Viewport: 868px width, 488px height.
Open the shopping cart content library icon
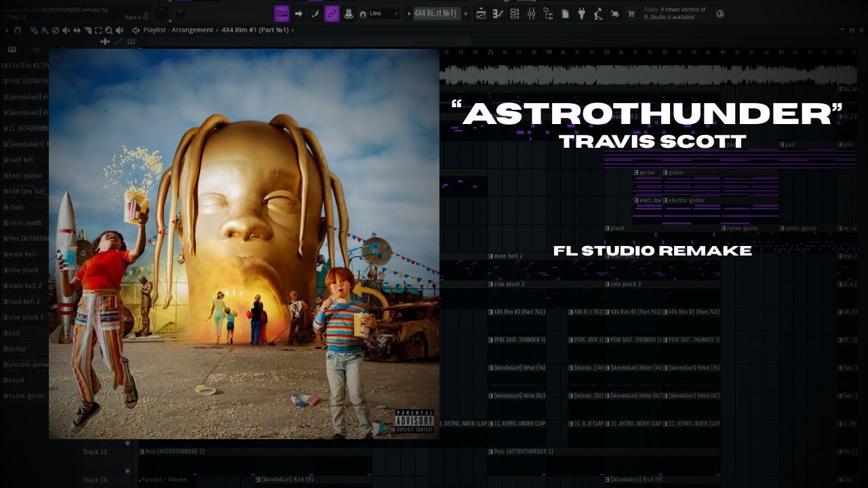click(x=631, y=14)
